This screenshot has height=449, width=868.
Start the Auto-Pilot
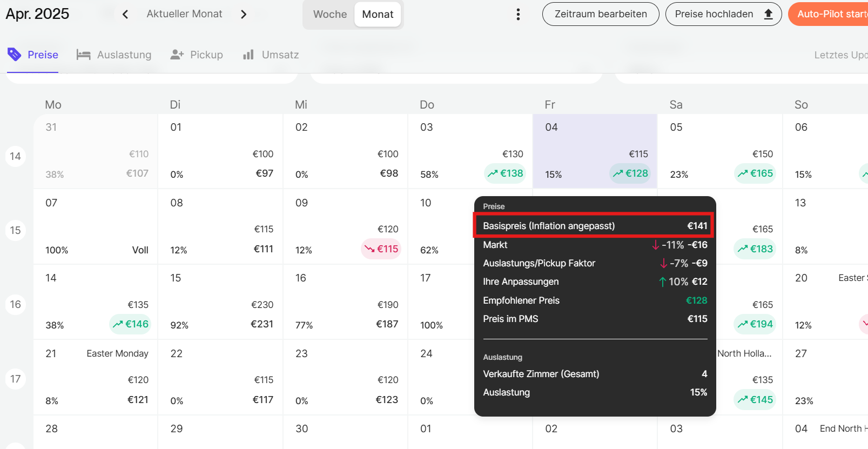(829, 14)
